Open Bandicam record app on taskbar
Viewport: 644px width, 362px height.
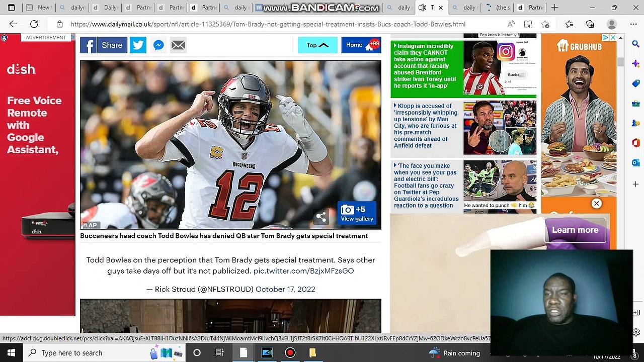coord(290,353)
